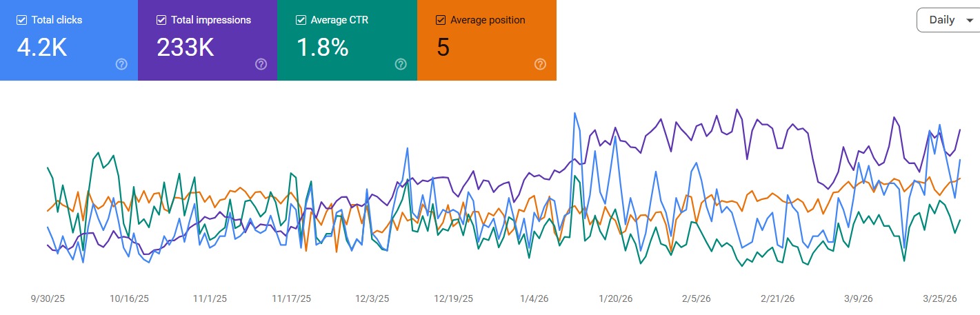Click the arrow beside Daily
This screenshot has width=980, height=315.
(x=970, y=21)
